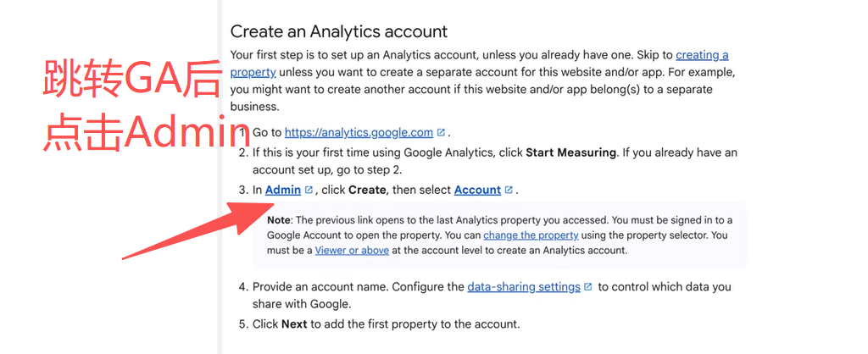
Task: Click the bold 'Start Measuring' text
Action: pos(570,152)
